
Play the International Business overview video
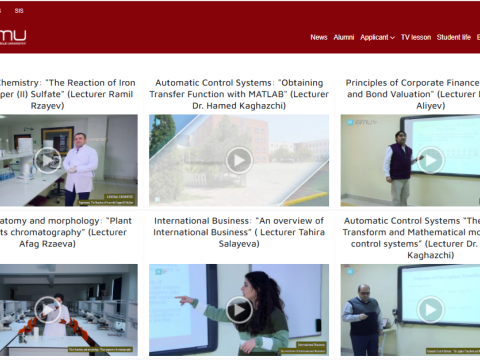tap(239, 310)
